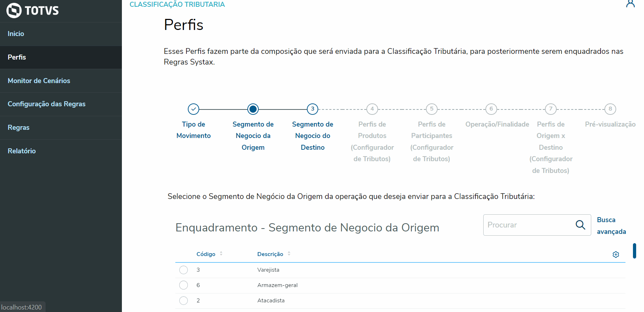The height and width of the screenshot is (312, 644).
Task: Open Monitor de Cenários menu item
Action: coord(39,81)
